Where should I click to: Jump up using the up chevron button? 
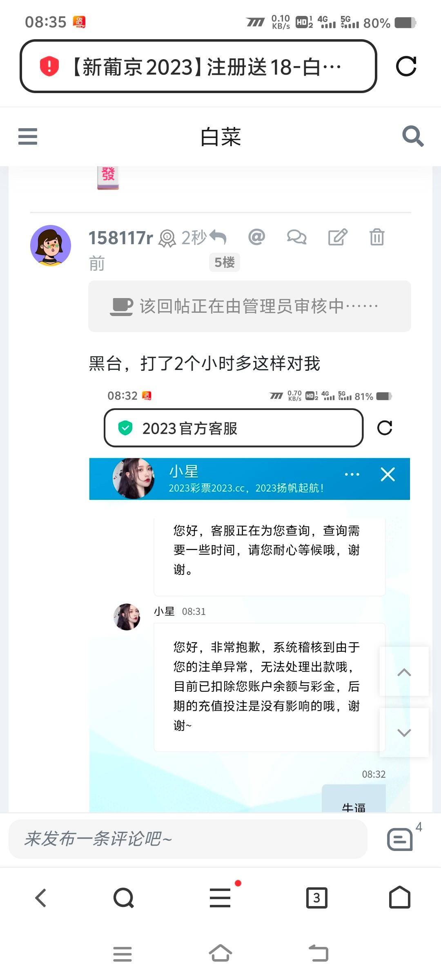click(x=404, y=672)
